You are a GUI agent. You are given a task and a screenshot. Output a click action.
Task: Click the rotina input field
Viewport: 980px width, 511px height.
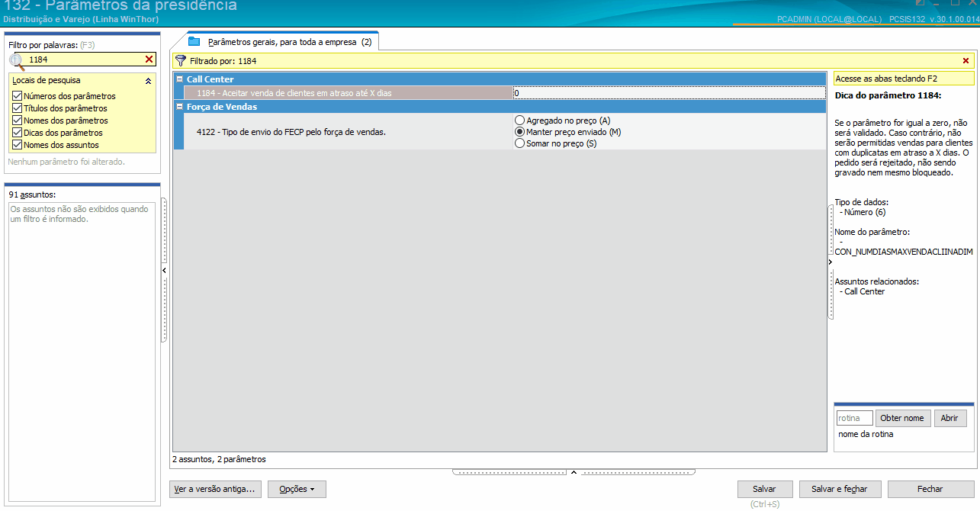click(x=854, y=418)
